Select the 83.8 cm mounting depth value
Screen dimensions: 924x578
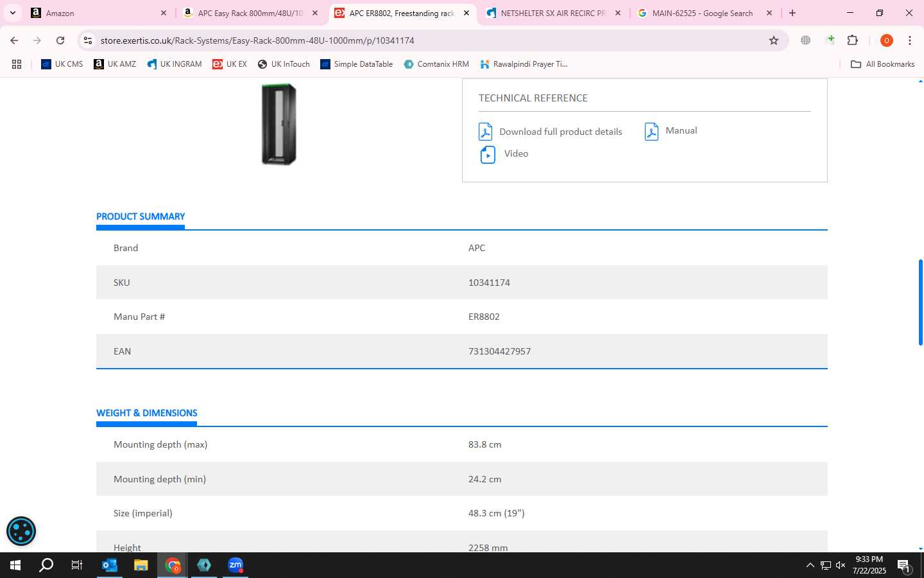pyautogui.click(x=484, y=444)
